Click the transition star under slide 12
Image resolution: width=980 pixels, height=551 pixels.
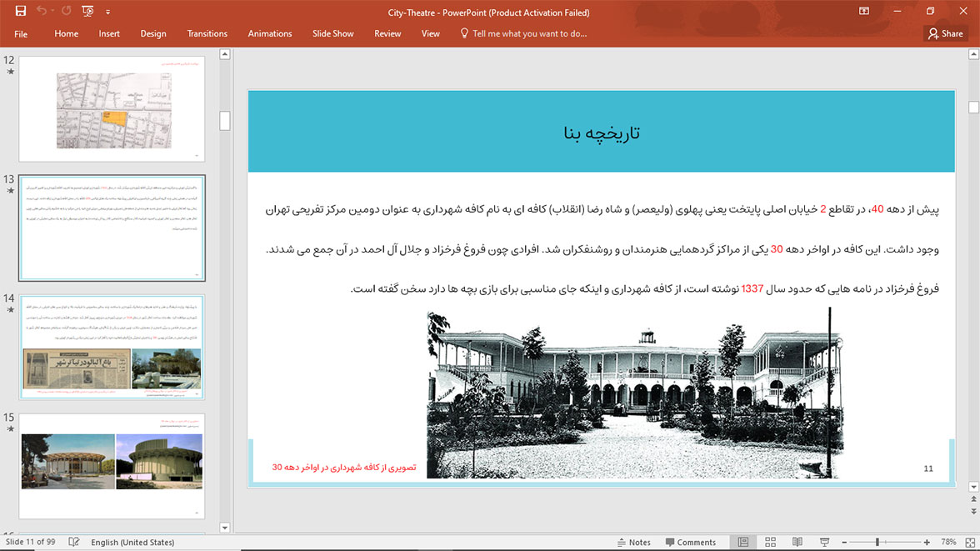[x=10, y=72]
